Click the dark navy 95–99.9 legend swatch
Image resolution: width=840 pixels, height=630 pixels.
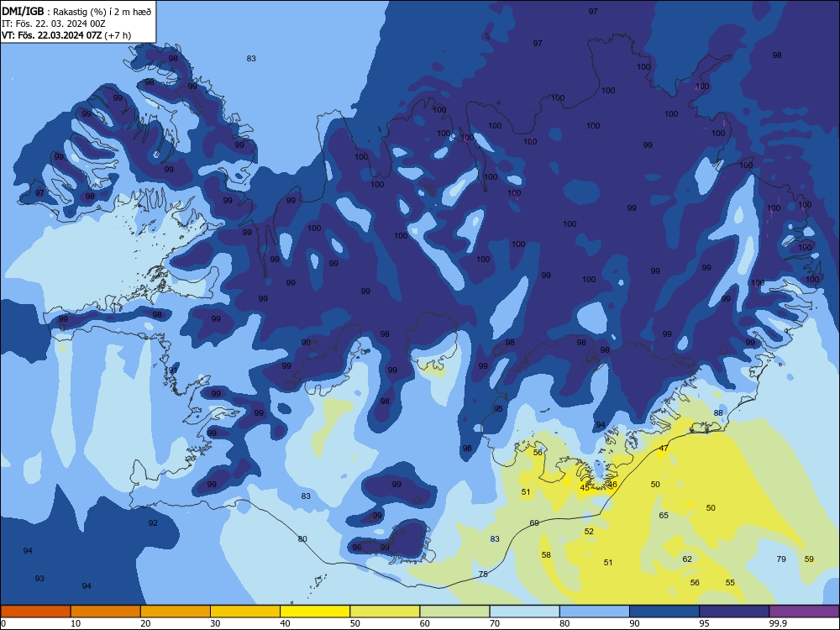[x=734, y=612]
